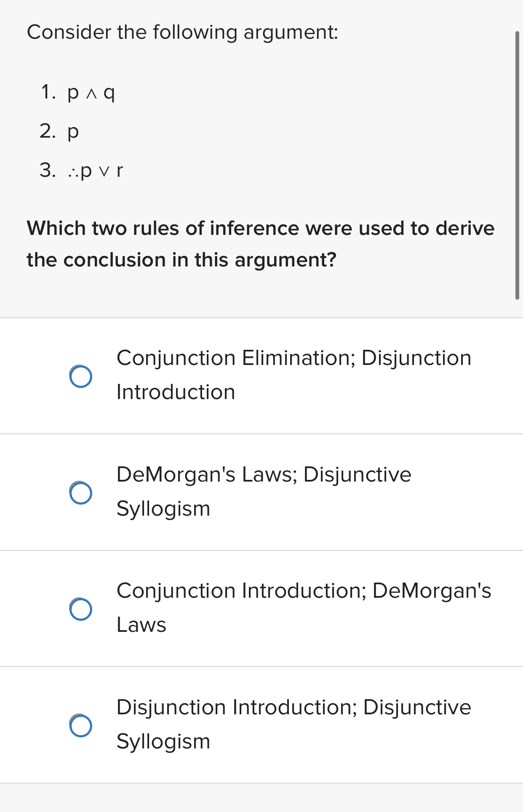Click the conclusion line "∴ p ∨ r"

click(94, 170)
